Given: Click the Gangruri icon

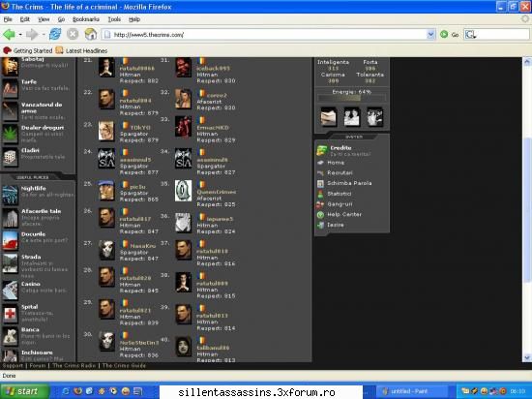Looking at the screenshot, I should pyautogui.click(x=320, y=204).
